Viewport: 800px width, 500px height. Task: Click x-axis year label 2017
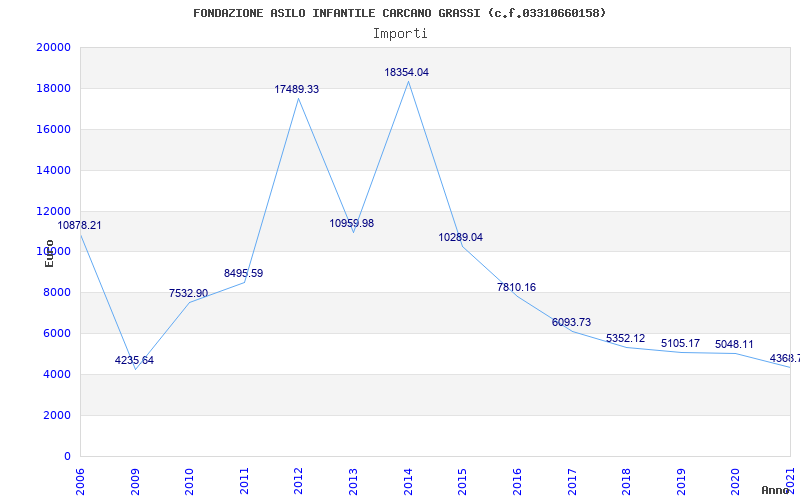571,481
